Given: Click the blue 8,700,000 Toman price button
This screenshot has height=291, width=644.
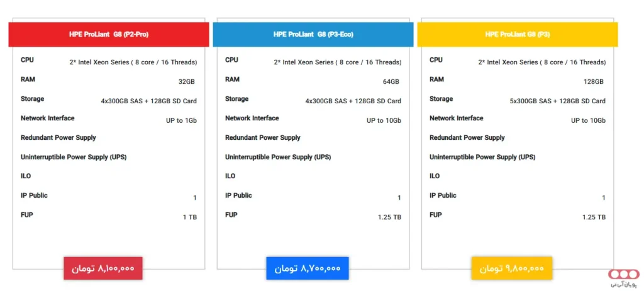Looking at the screenshot, I should click(307, 268).
